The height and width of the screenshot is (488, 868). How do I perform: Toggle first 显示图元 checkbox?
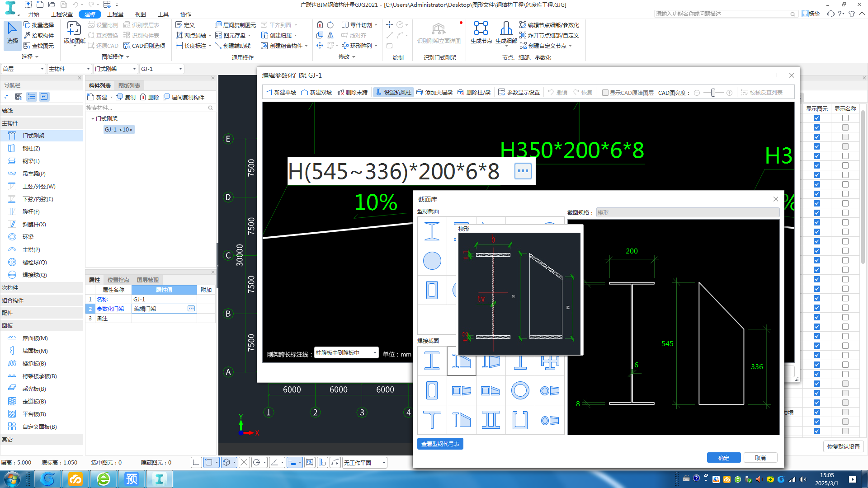pyautogui.click(x=816, y=118)
